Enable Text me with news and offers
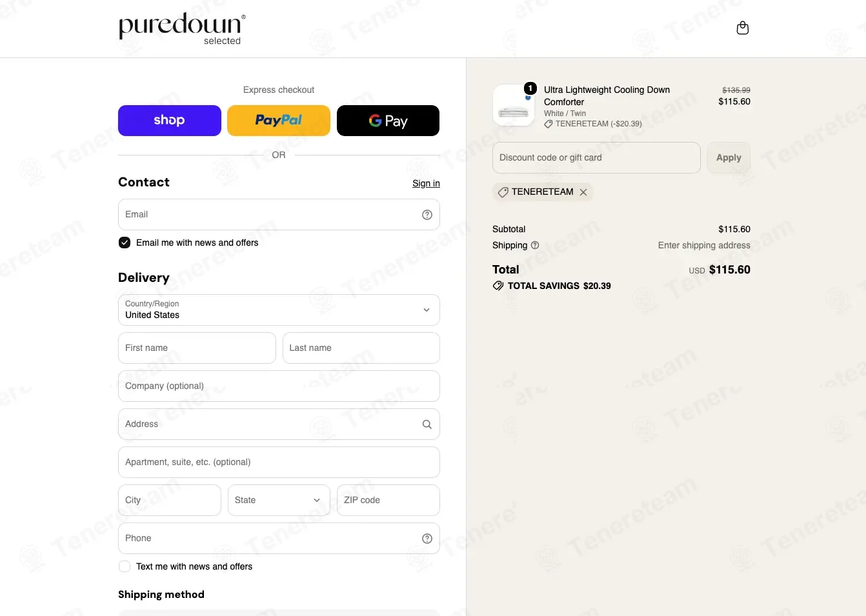866x616 pixels. click(125, 566)
